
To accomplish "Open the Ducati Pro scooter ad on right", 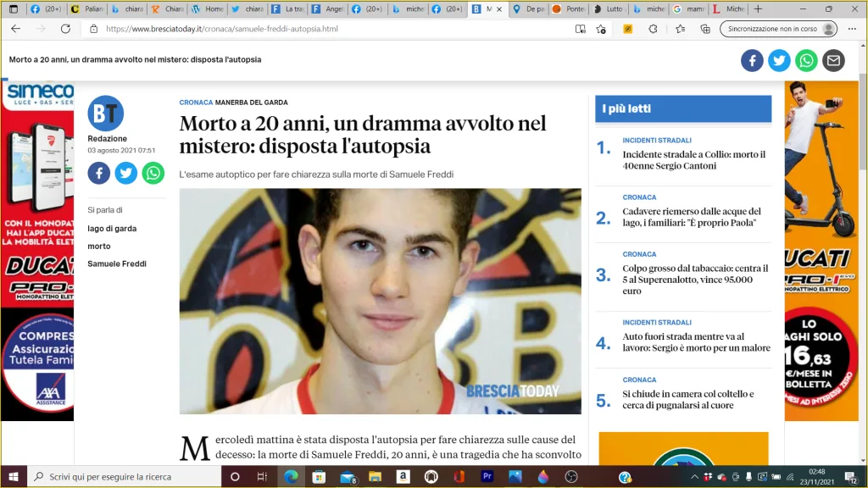I will click(821, 251).
